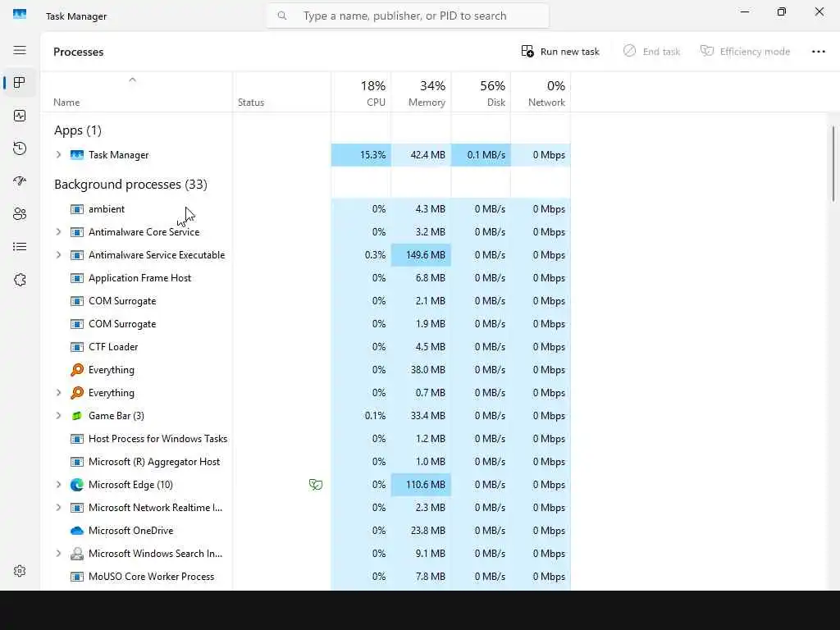This screenshot has width=840, height=630.
Task: Select the Everything 38.0 MB process
Action: point(305,370)
